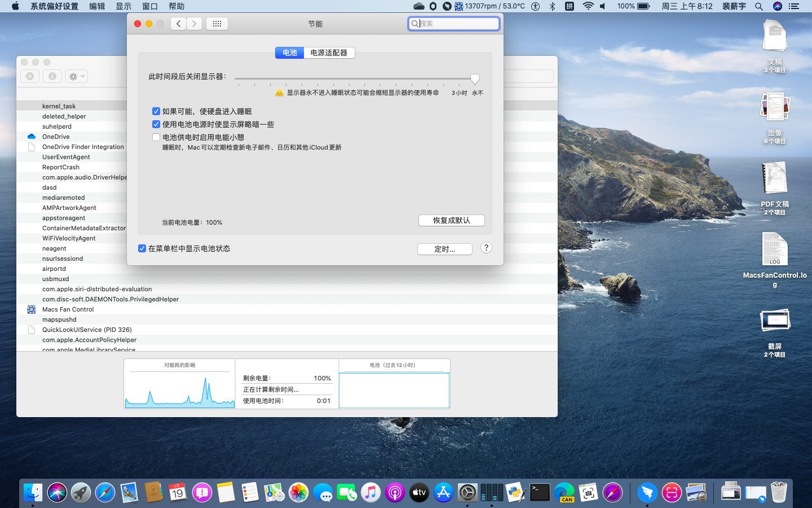The width and height of the screenshot is (812, 508).
Task: Click the stop process icon in Activity Monitor
Action: click(29, 76)
